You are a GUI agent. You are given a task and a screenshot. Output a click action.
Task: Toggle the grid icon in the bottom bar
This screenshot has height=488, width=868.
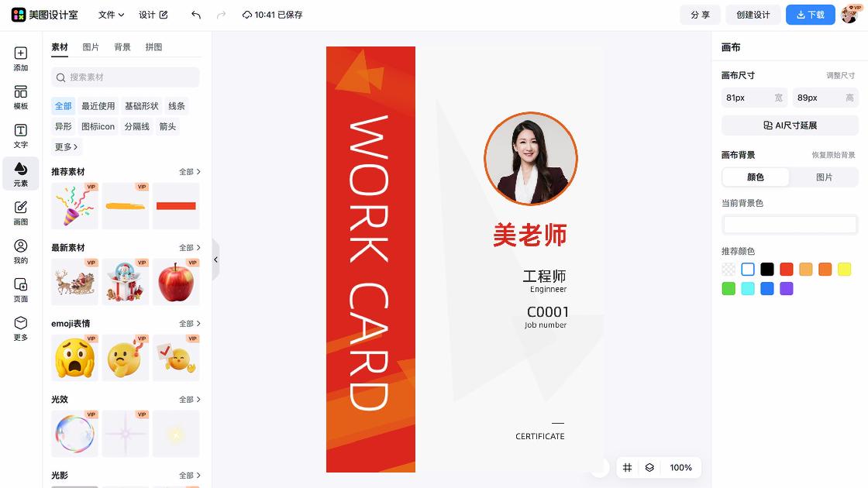tap(627, 467)
